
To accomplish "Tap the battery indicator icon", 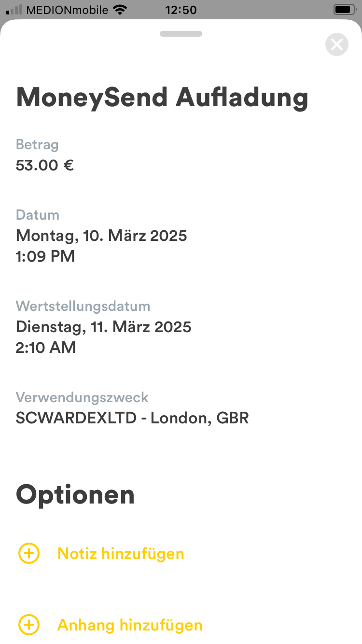I will tap(344, 10).
